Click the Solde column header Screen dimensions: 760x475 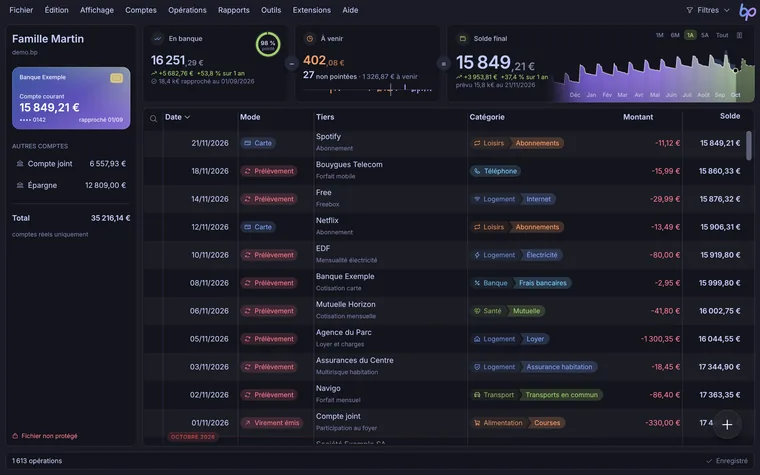(x=730, y=116)
